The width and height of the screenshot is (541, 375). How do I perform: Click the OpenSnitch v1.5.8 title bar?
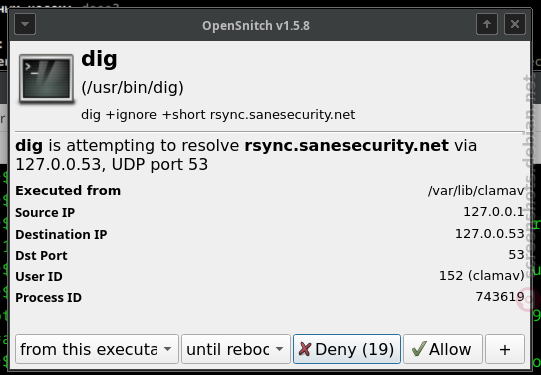[x=256, y=26]
